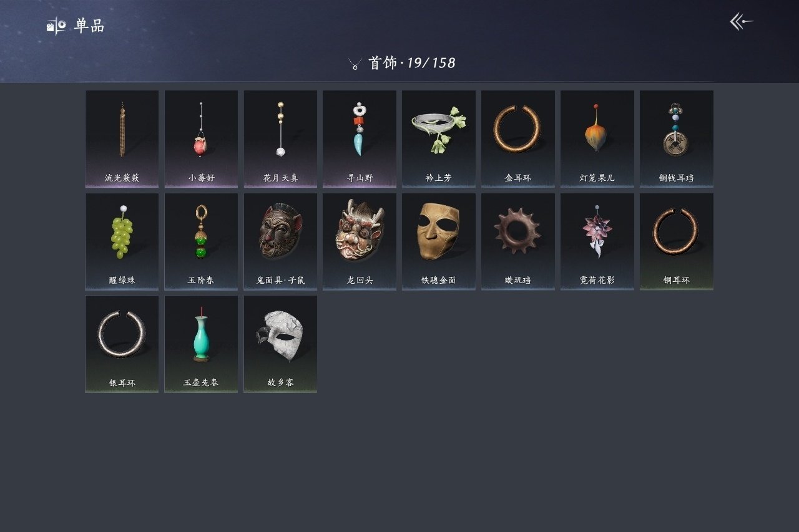Image resolution: width=799 pixels, height=532 pixels.
Task: Click the back arrow icon
Action: [742, 22]
